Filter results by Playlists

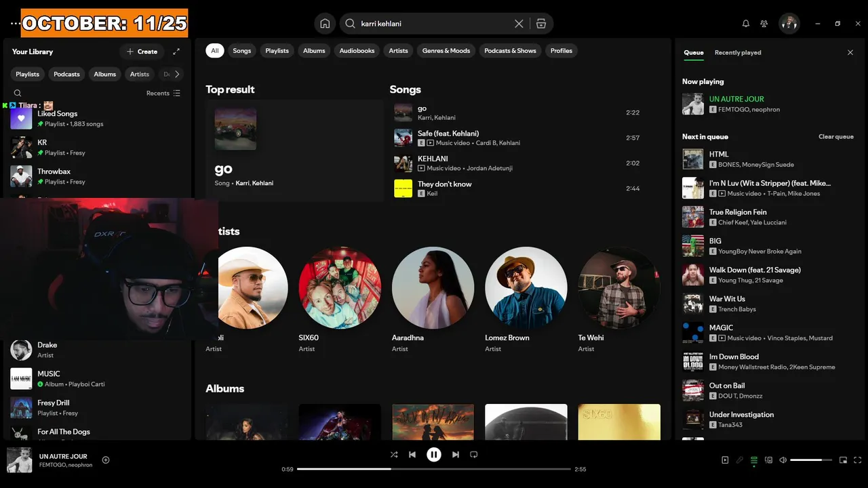click(x=277, y=51)
